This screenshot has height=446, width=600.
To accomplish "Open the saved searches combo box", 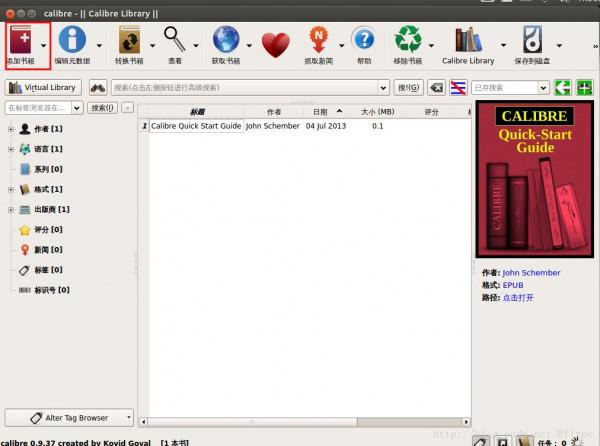I will [x=510, y=88].
